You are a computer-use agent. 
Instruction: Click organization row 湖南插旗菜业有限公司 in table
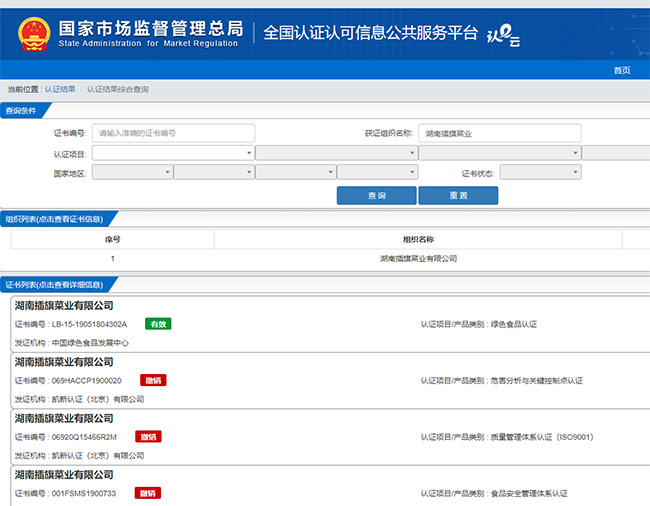(418, 259)
